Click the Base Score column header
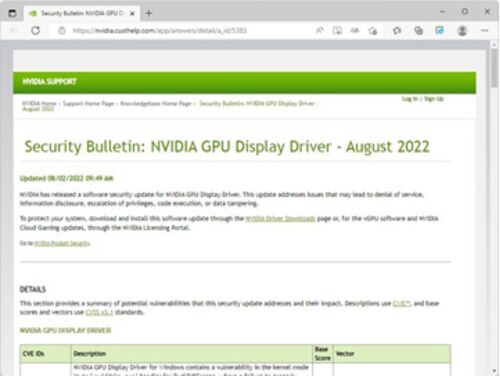This screenshot has width=500, height=376. (322, 354)
